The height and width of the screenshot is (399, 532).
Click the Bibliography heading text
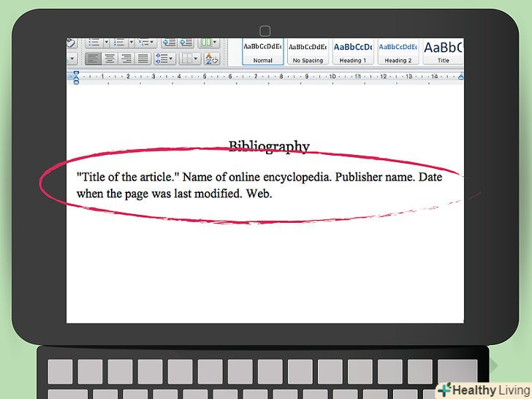[269, 147]
